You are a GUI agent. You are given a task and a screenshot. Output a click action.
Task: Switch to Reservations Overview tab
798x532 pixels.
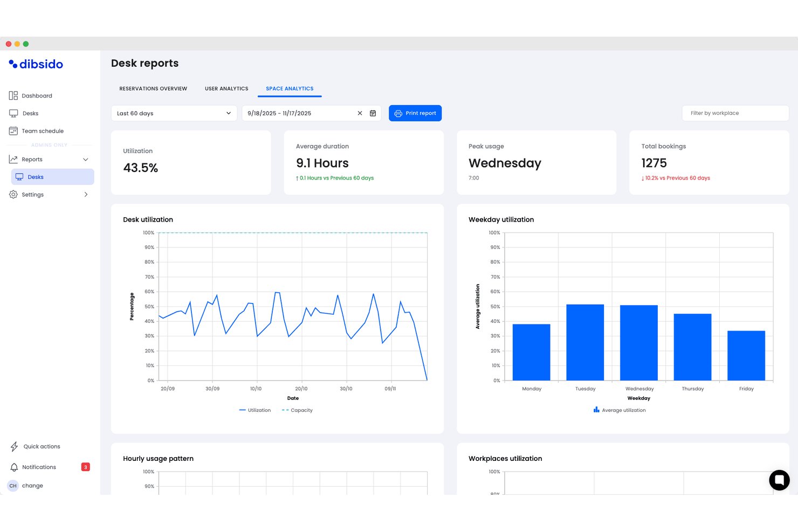153,88
